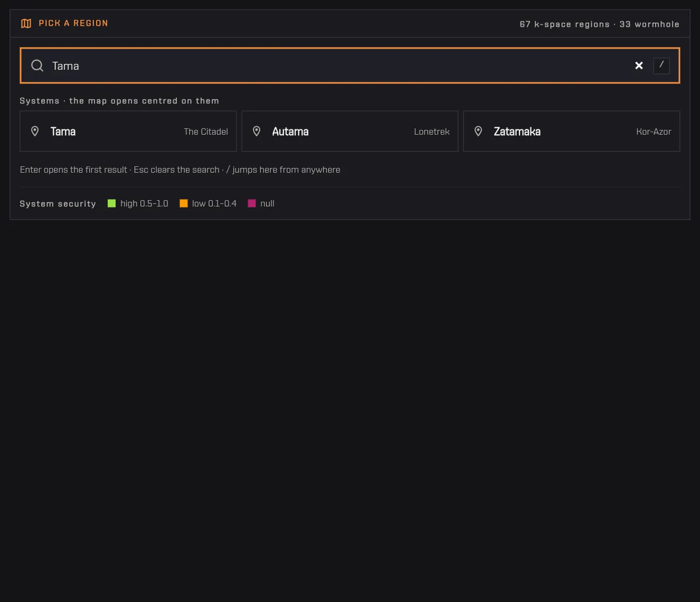This screenshot has width=700, height=602.
Task: Click the slash shortcut key badge
Action: (x=661, y=65)
